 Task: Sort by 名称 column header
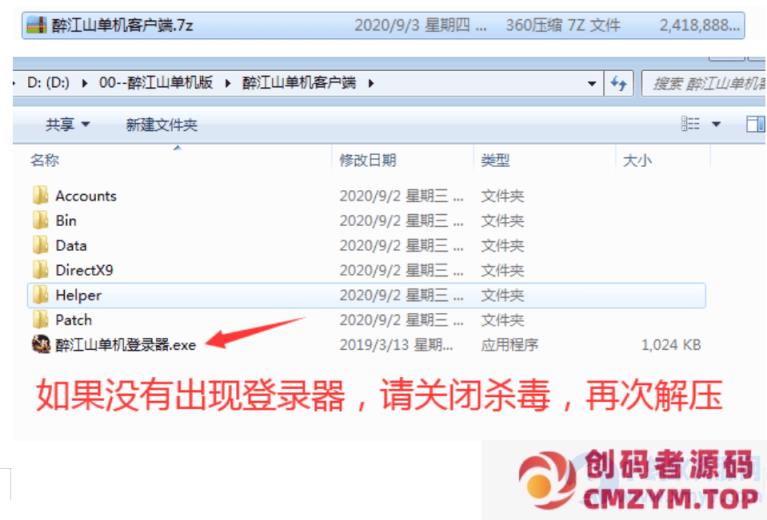point(44,160)
